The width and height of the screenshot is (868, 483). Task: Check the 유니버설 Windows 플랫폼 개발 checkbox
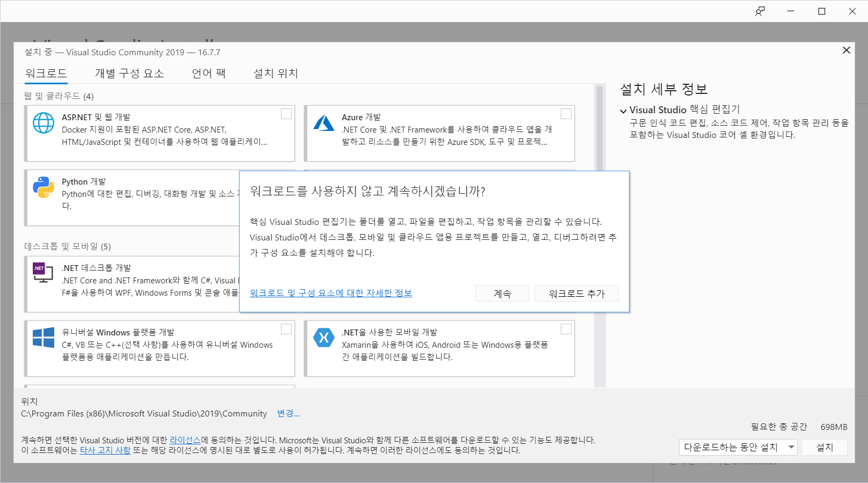(x=286, y=329)
